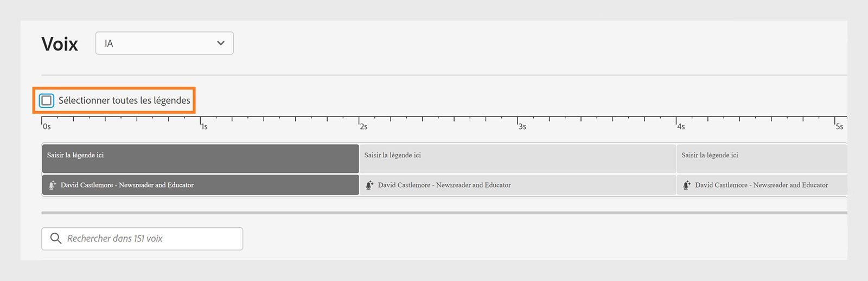Open the Voix 'IA' dropdown
Image resolution: width=868 pixels, height=281 pixels.
(x=164, y=43)
